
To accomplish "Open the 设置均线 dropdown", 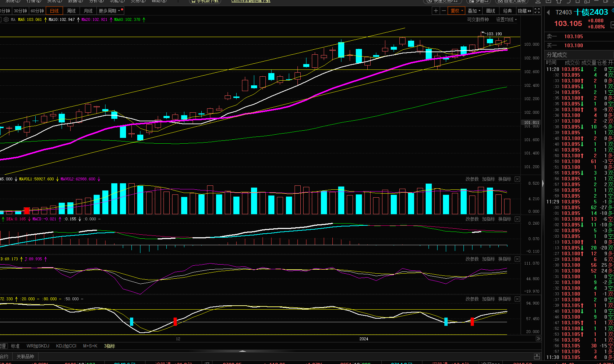I will 506,19.
